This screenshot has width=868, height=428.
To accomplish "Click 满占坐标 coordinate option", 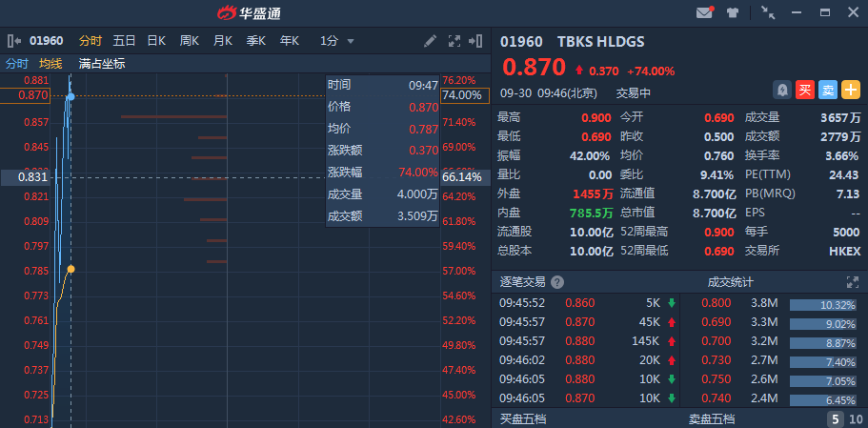I will click(101, 64).
